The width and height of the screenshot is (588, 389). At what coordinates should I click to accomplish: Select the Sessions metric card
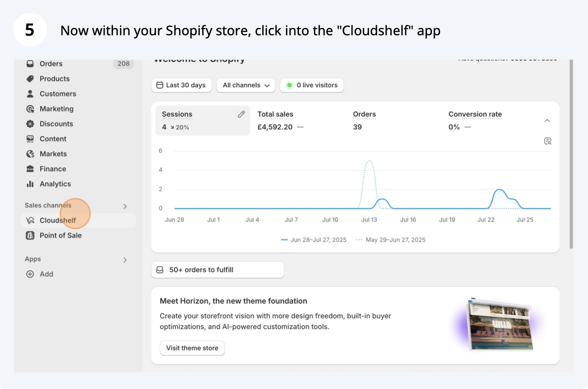click(x=203, y=121)
